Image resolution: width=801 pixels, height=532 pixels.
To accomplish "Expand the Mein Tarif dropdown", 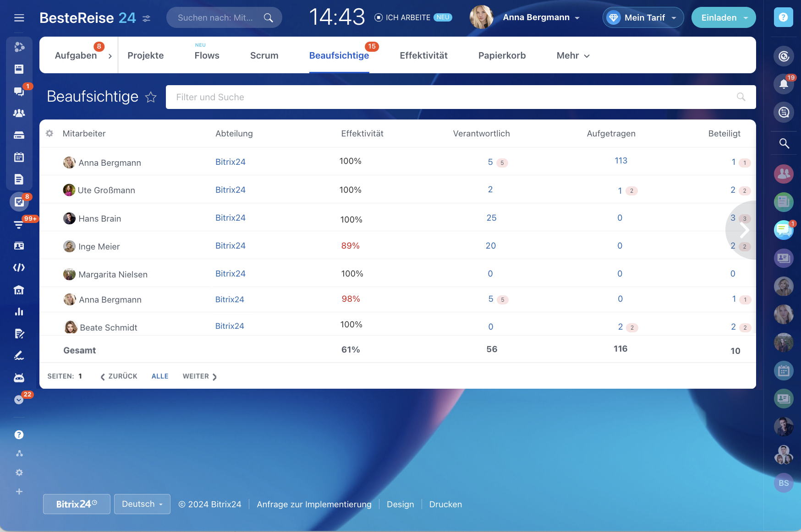I will pyautogui.click(x=643, y=17).
